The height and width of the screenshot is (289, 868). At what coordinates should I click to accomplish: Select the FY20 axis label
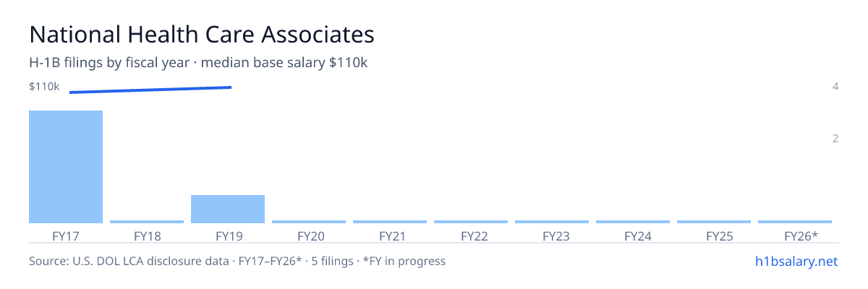pyautogui.click(x=309, y=236)
